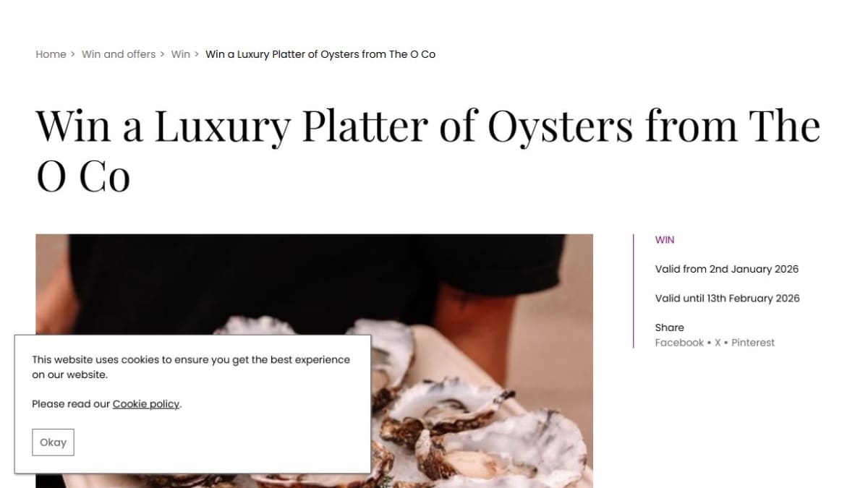Viewport: 868px width, 488px height.
Task: Click the chevron after Home breadcrumb
Action: click(73, 54)
